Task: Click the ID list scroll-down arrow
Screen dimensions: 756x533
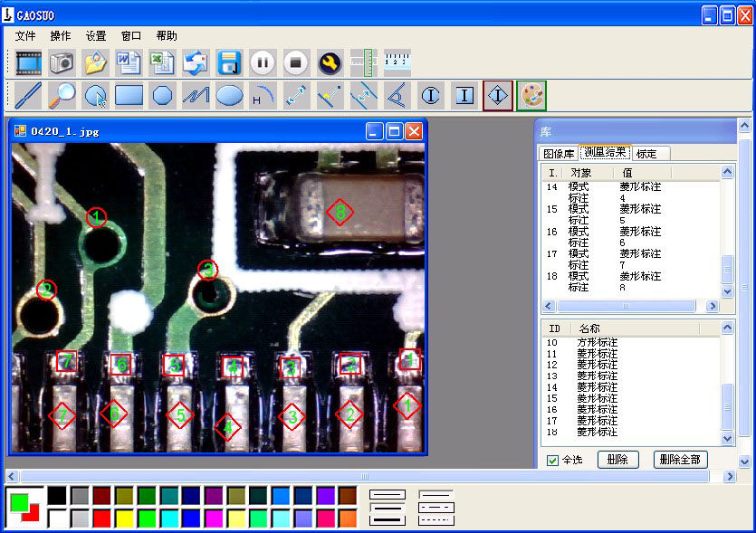Action: pos(727,439)
